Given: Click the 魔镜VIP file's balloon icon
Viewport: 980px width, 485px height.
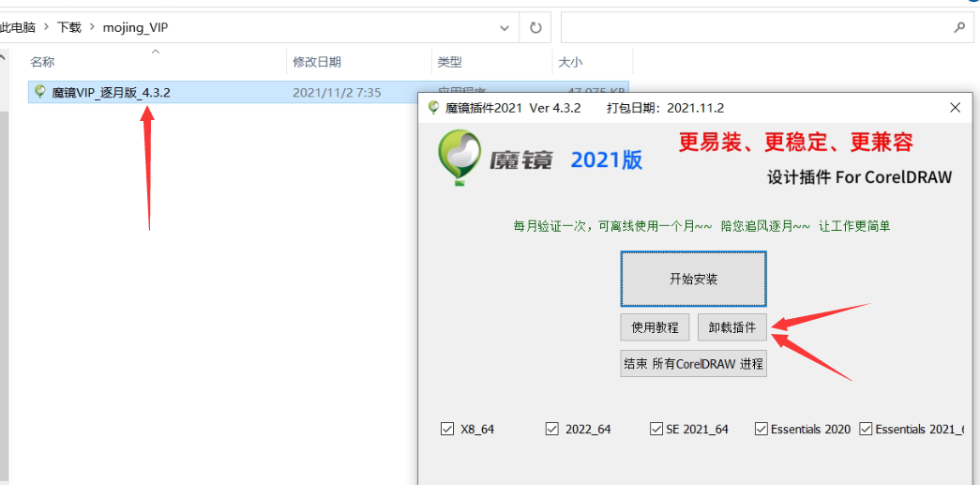Looking at the screenshot, I should [40, 92].
